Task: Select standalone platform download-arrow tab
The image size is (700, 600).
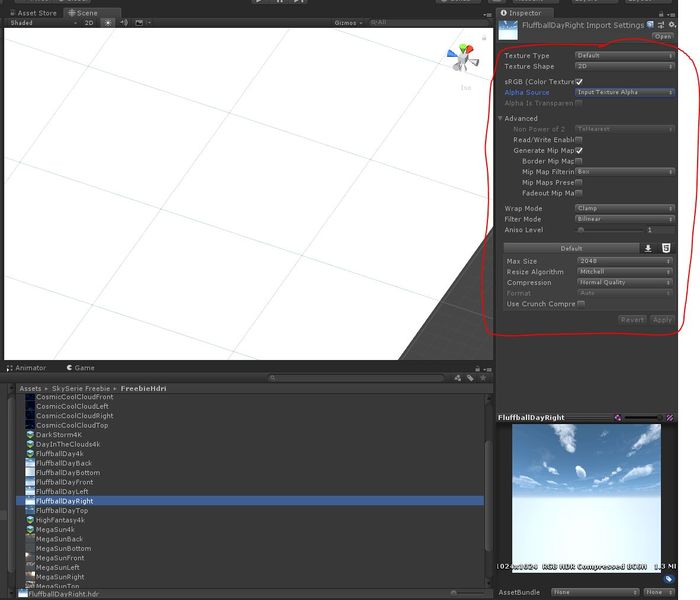Action: [x=648, y=248]
